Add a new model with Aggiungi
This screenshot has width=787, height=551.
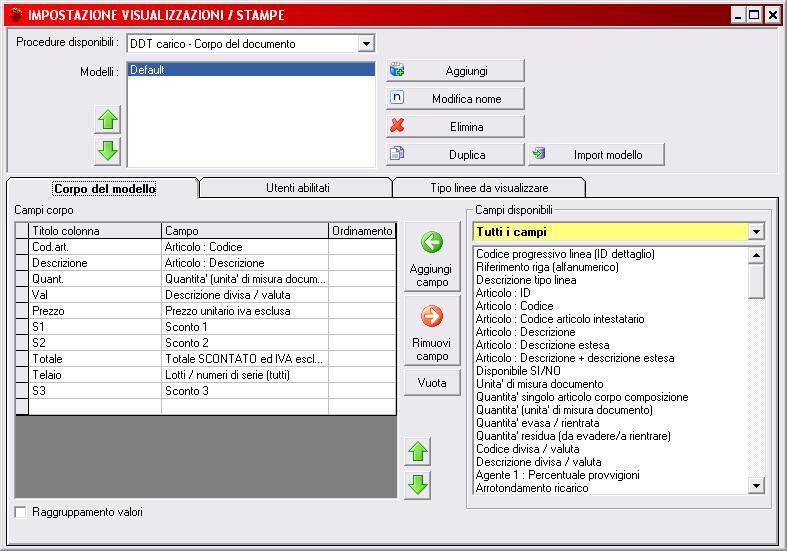click(x=456, y=70)
